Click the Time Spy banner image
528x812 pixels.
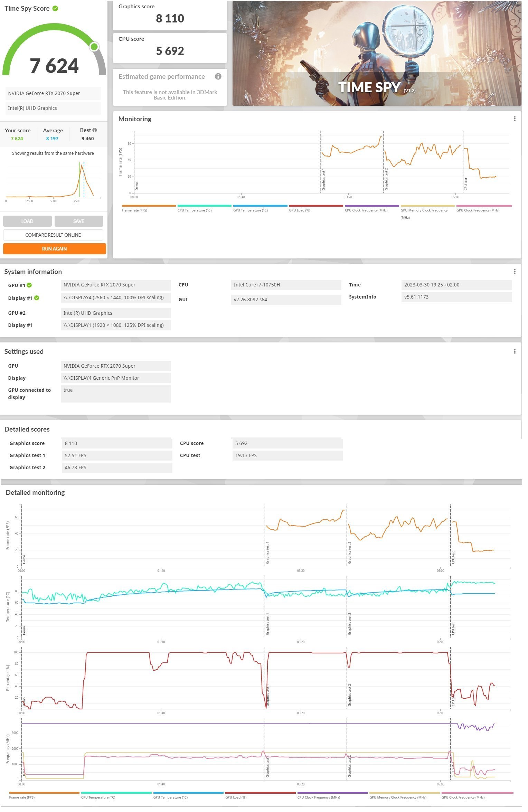(377, 53)
